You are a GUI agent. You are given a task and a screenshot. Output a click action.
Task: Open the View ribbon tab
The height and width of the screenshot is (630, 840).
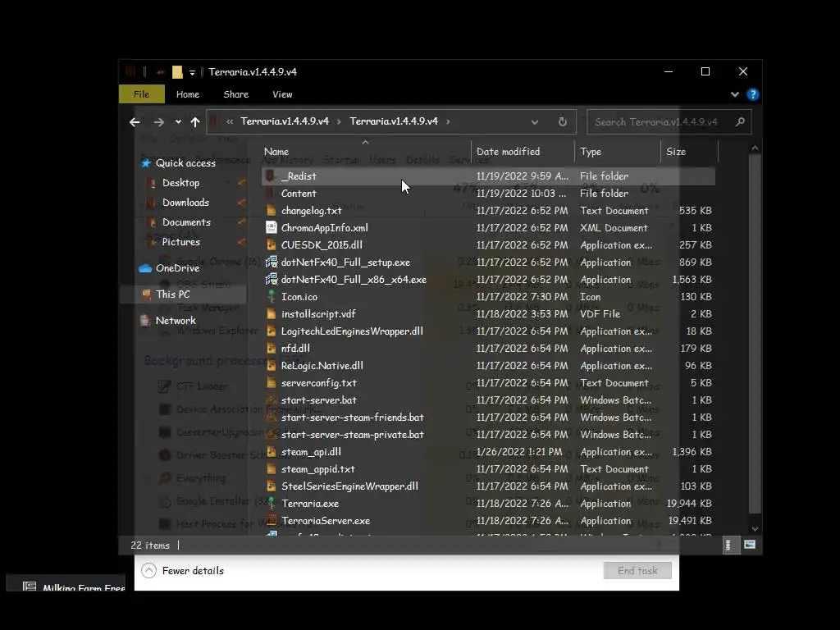[x=282, y=94]
